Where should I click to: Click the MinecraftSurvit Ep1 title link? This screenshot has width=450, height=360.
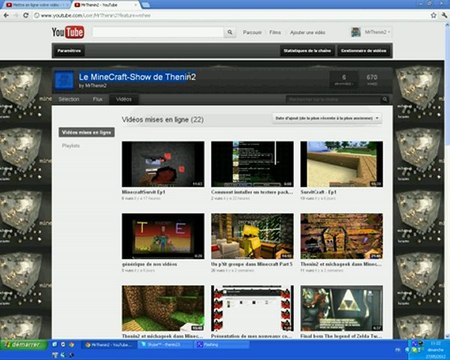(x=143, y=192)
